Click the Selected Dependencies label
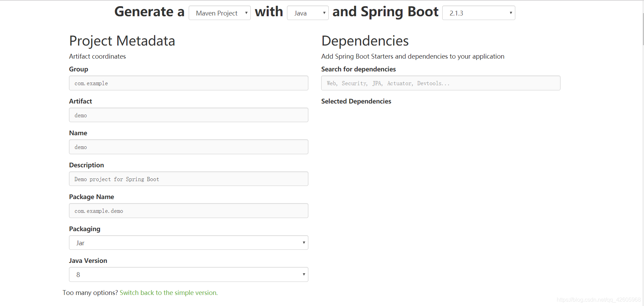The image size is (644, 306). click(x=356, y=101)
